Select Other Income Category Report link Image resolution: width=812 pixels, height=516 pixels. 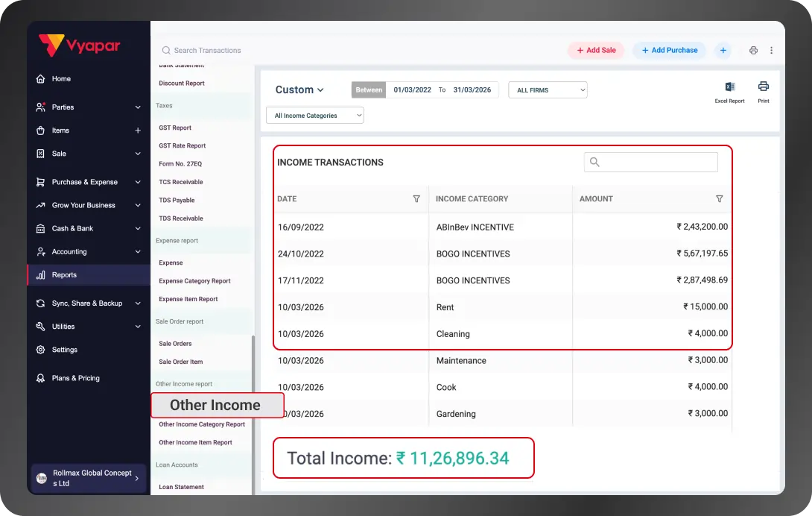(202, 424)
